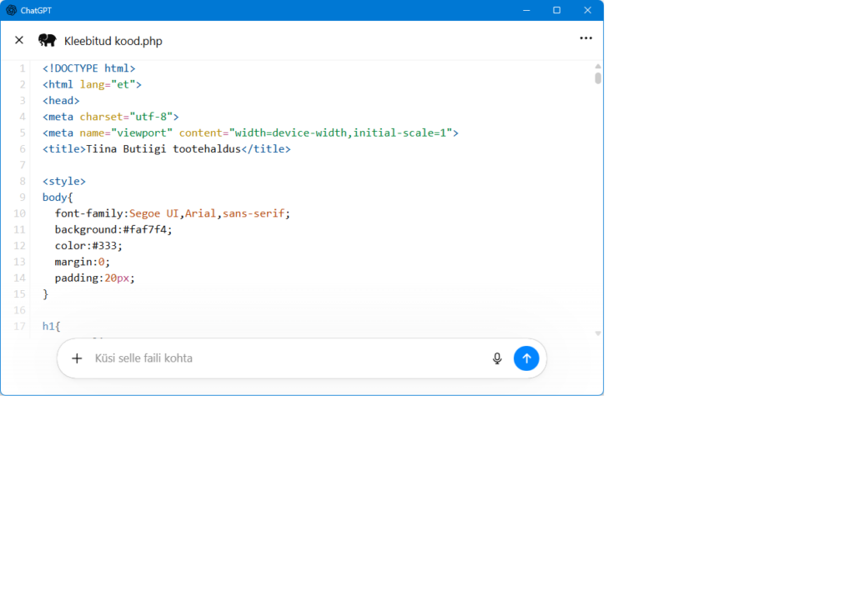Send message with blue arrow button
854x616 pixels.
tap(526, 358)
